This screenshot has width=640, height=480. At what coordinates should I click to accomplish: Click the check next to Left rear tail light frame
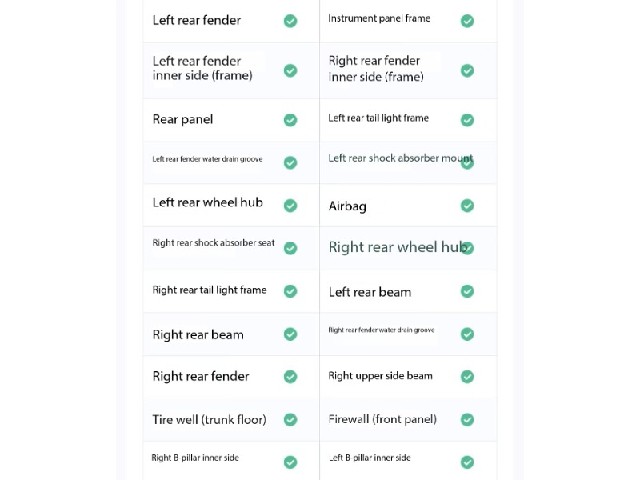point(467,120)
